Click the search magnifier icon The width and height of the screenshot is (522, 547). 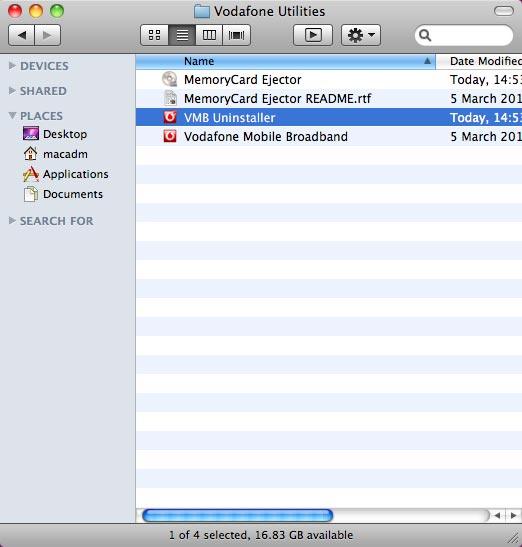click(x=425, y=35)
